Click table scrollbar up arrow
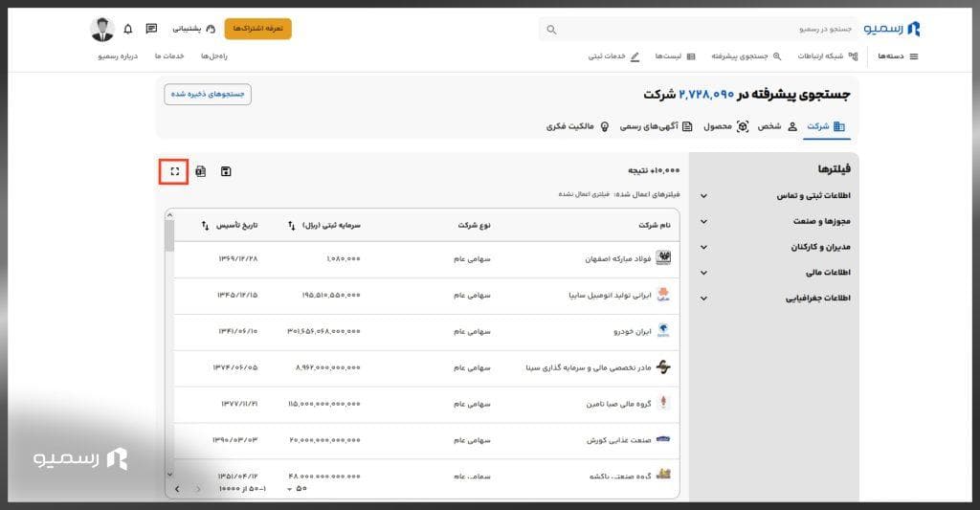The image size is (980, 510). coord(169,215)
